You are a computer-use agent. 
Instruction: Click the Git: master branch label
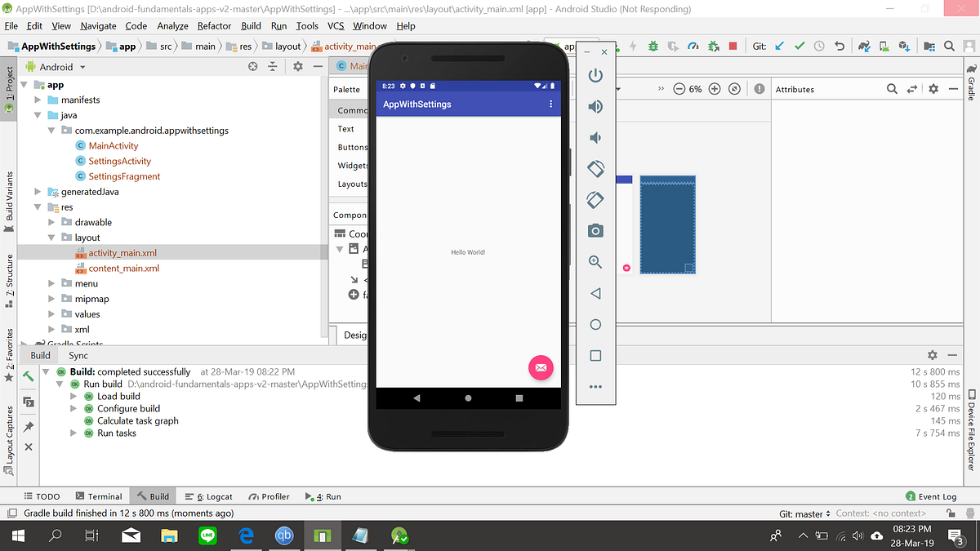pyautogui.click(x=800, y=513)
